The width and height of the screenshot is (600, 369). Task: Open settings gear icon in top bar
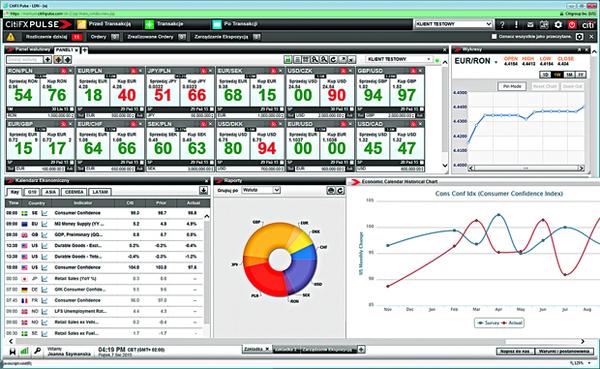pyautogui.click(x=558, y=24)
